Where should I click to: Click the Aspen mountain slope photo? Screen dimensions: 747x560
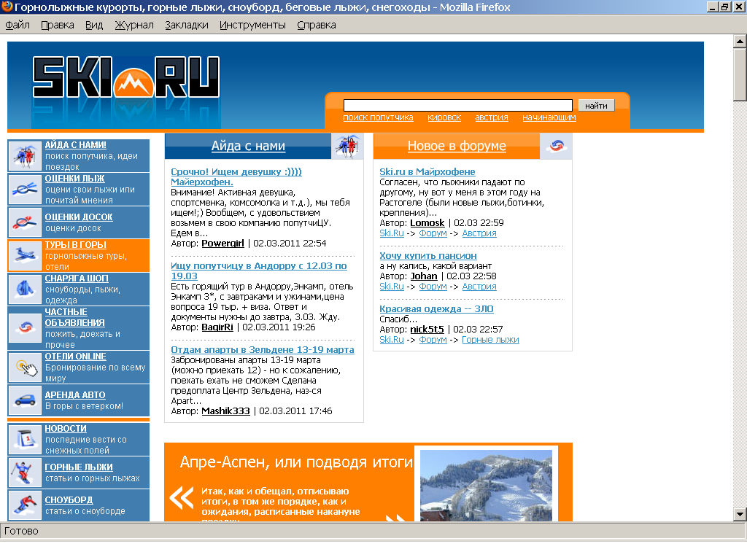tap(487, 485)
